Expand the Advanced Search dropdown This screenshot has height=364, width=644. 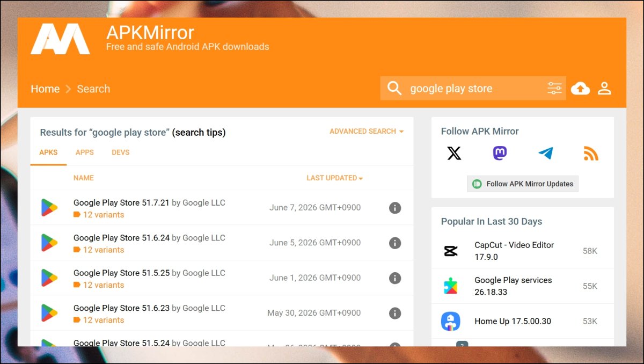click(367, 131)
